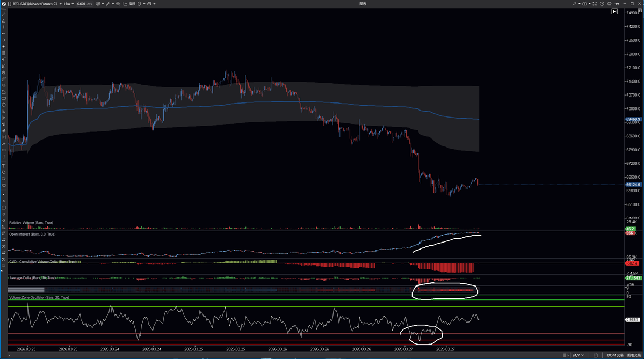Select the horizontal line tool
The height and width of the screenshot is (359, 644).
(x=4, y=33)
